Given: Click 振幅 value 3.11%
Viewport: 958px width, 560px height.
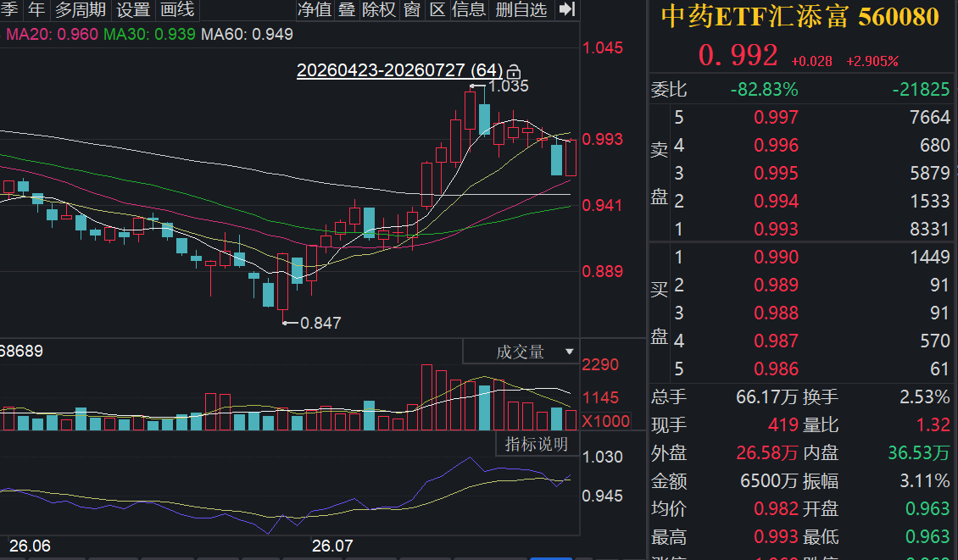Looking at the screenshot, I should coord(924,481).
